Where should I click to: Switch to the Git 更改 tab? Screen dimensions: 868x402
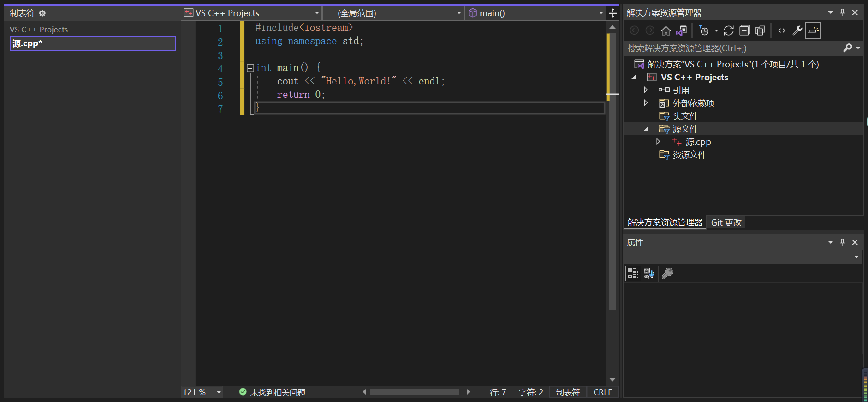[726, 222]
